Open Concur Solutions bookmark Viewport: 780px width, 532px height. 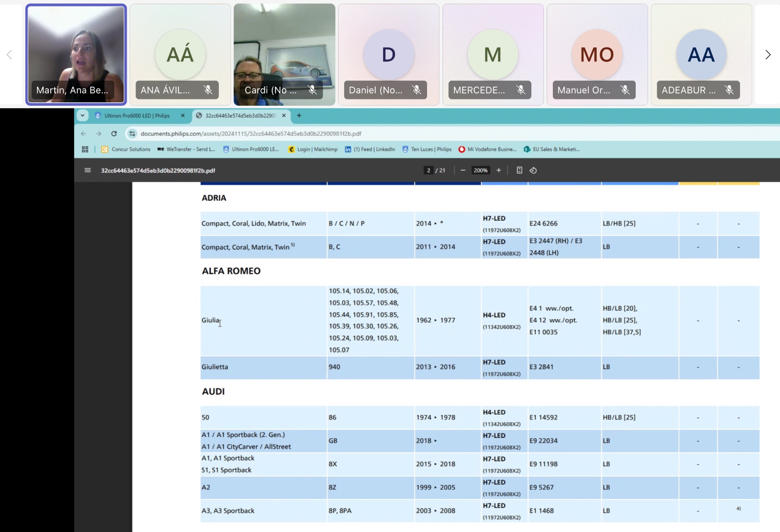[126, 150]
